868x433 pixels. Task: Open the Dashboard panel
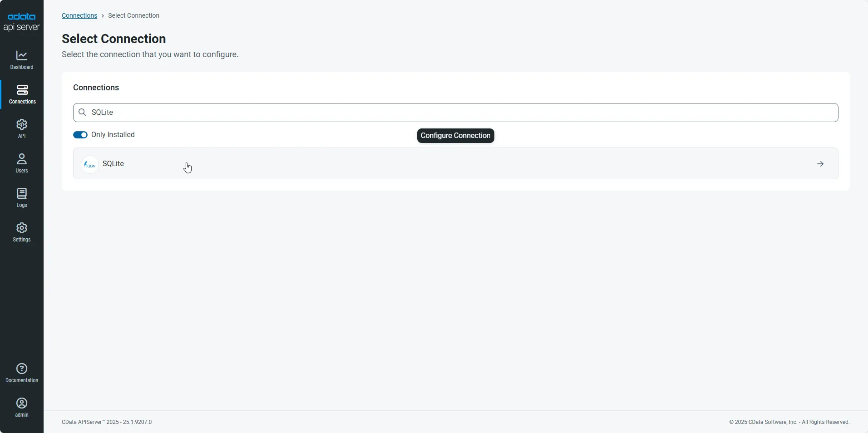tap(21, 60)
